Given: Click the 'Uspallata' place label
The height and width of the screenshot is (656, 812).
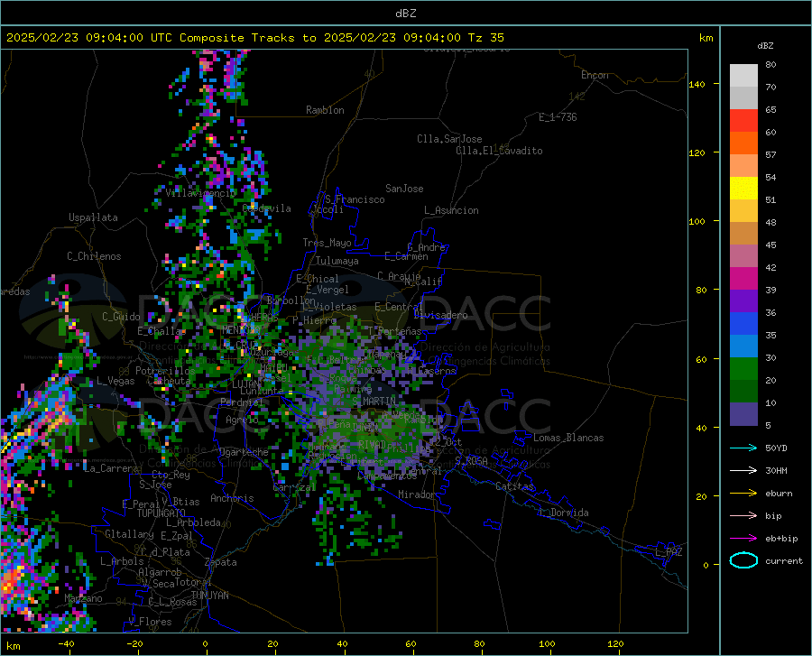Looking at the screenshot, I should click(x=93, y=217).
